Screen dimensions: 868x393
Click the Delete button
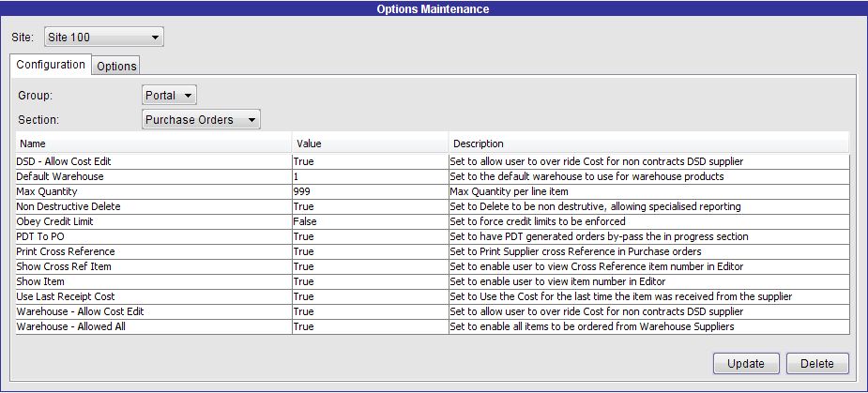tap(817, 364)
